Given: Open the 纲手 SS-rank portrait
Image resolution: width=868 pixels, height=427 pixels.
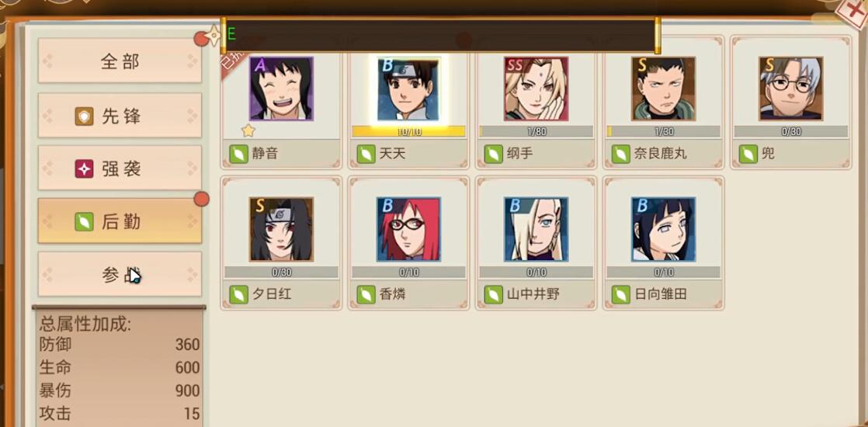Looking at the screenshot, I should (536, 89).
